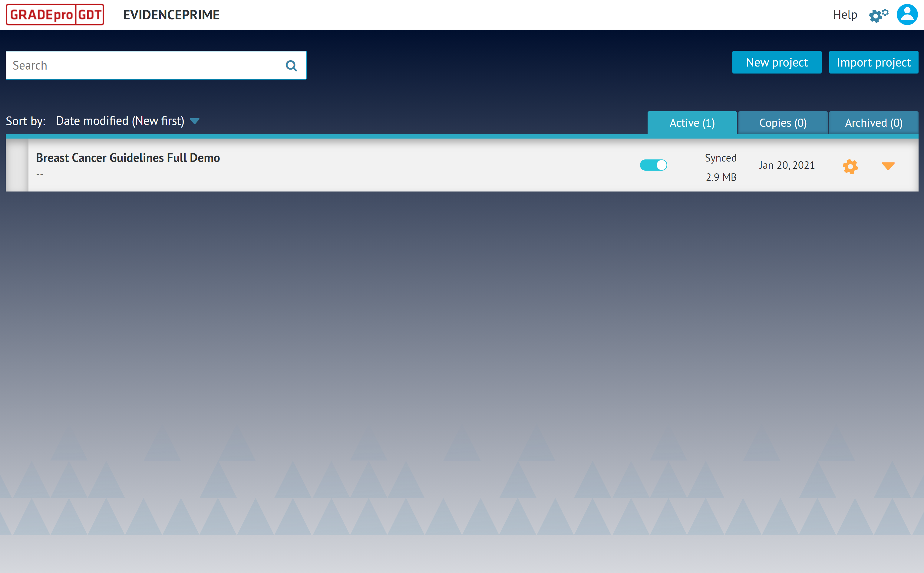Open the user profile avatar menu

pyautogui.click(x=907, y=15)
